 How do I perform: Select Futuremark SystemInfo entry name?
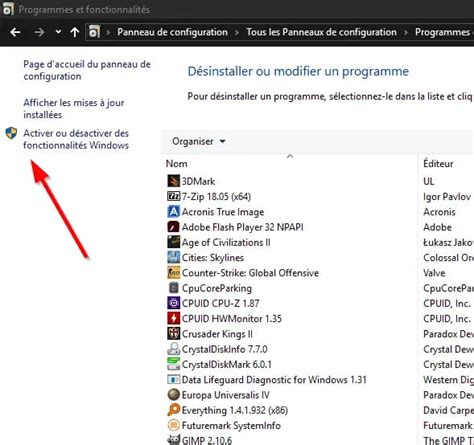tap(231, 426)
